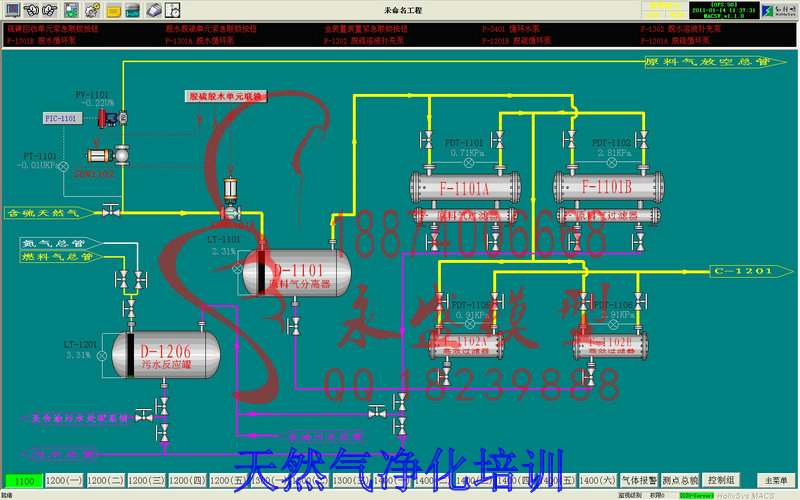Click the PT-1101 pressure reading value
This screenshot has height=500, width=800.
38,165
